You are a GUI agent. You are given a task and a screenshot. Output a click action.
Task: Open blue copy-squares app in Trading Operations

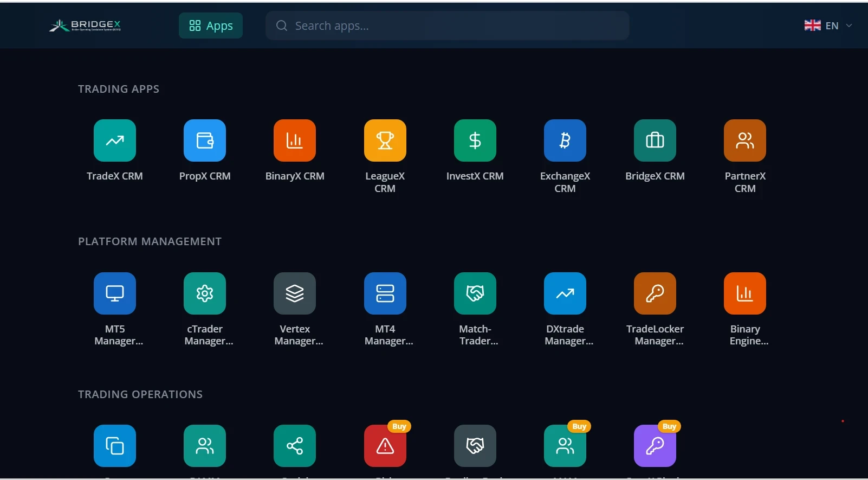pyautogui.click(x=115, y=446)
